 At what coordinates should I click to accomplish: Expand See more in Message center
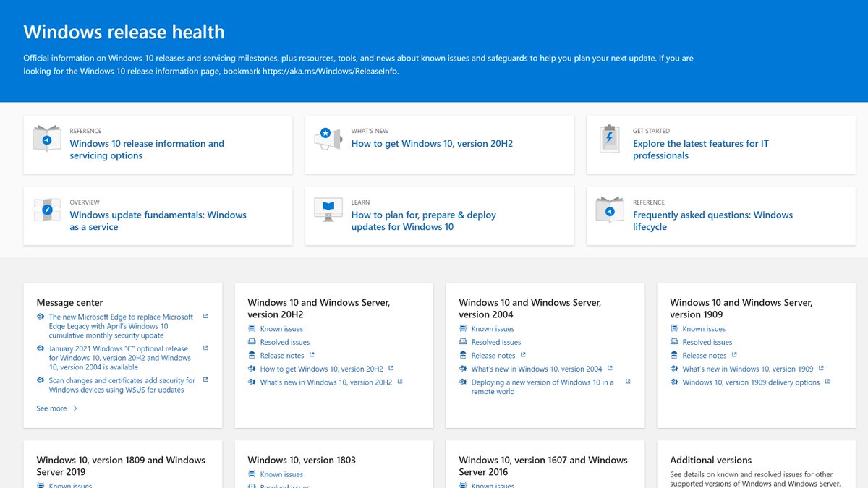pos(57,408)
